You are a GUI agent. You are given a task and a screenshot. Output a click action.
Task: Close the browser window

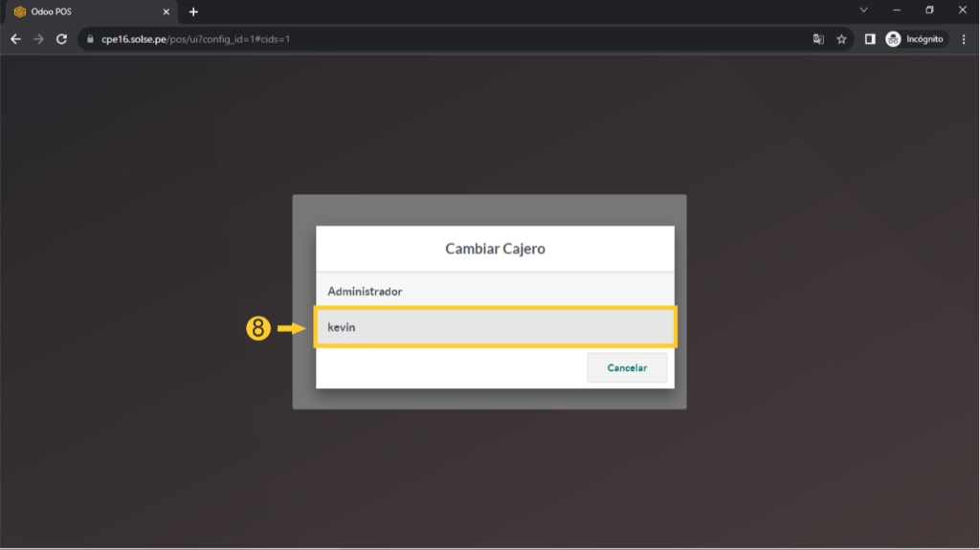pos(963,11)
